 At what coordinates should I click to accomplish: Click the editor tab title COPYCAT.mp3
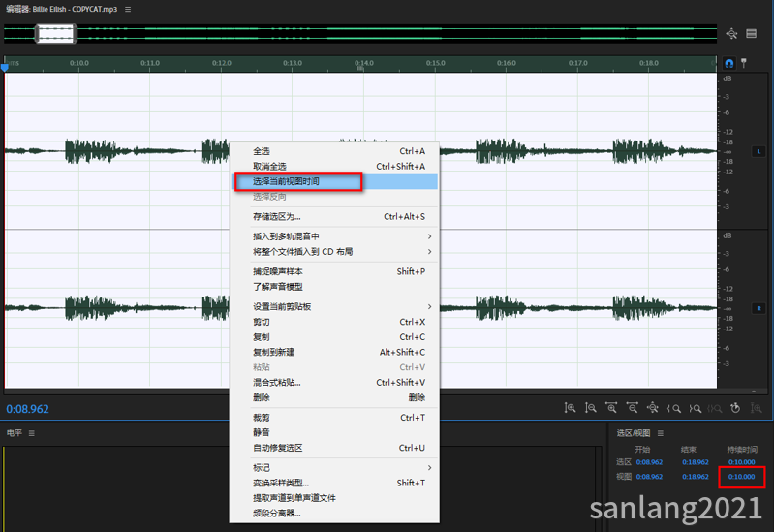tap(62, 9)
